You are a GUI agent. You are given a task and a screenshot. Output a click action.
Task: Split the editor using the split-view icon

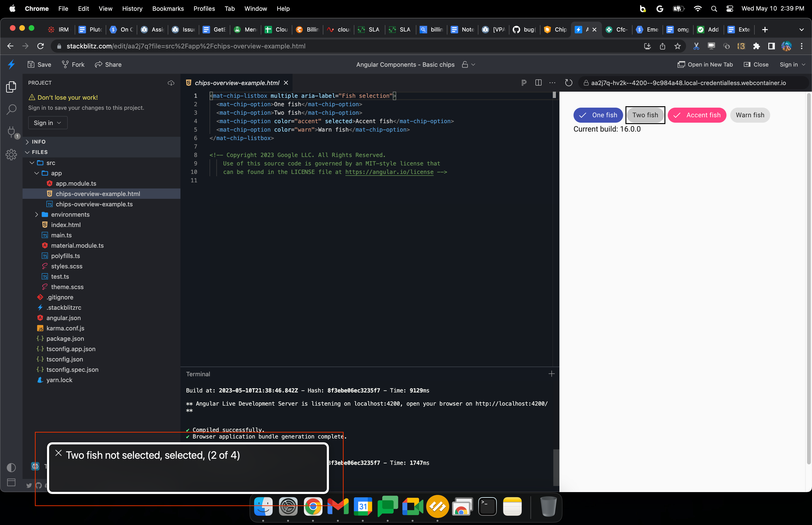(538, 83)
